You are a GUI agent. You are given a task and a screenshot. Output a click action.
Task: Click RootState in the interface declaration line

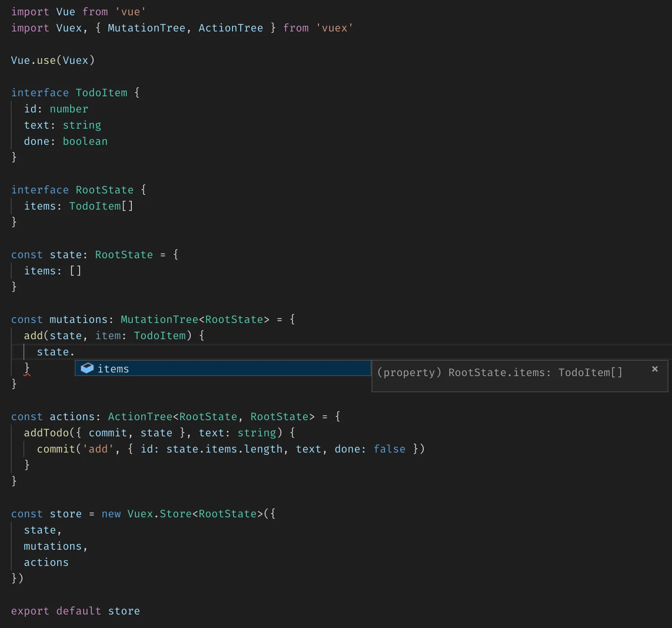(104, 190)
